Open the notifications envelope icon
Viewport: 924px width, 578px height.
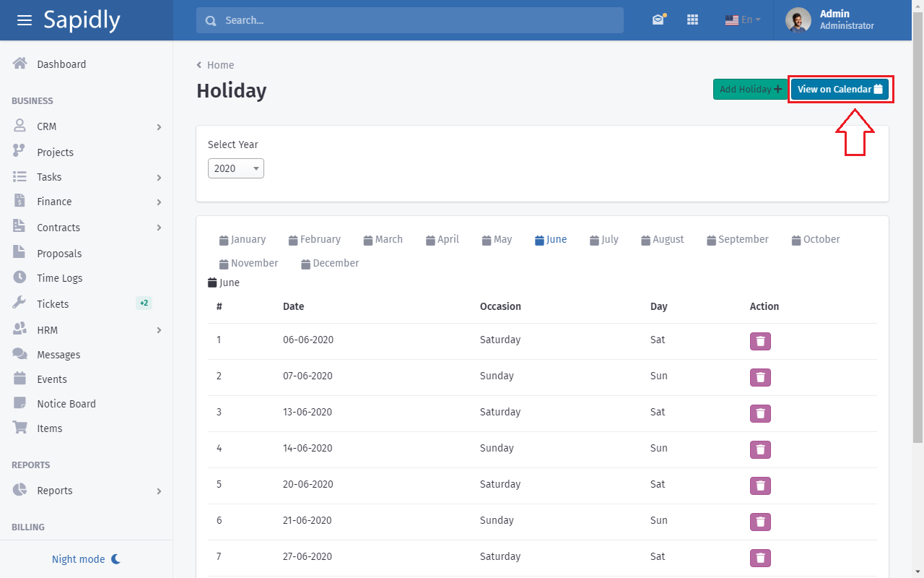point(658,20)
